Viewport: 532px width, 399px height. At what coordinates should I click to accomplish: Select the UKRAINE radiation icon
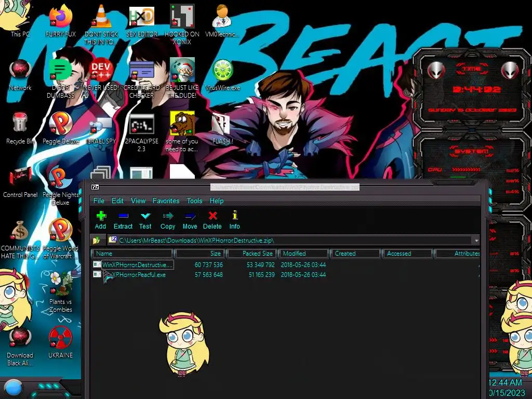pos(60,343)
